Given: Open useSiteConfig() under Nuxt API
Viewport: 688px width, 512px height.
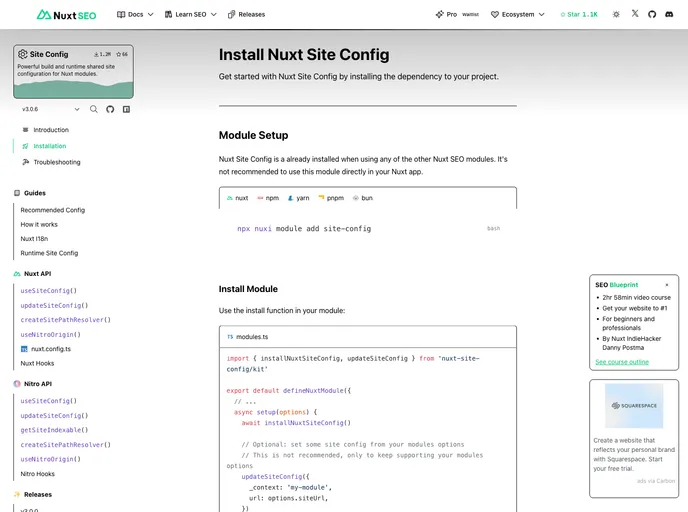Looking at the screenshot, I should (x=48, y=291).
